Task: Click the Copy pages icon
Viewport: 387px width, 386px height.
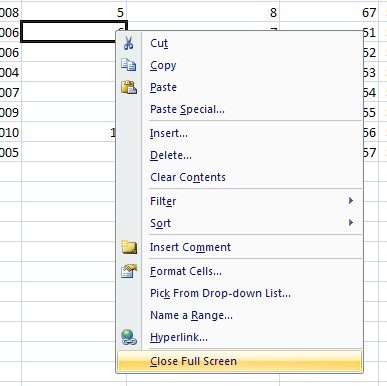Action: coord(129,65)
